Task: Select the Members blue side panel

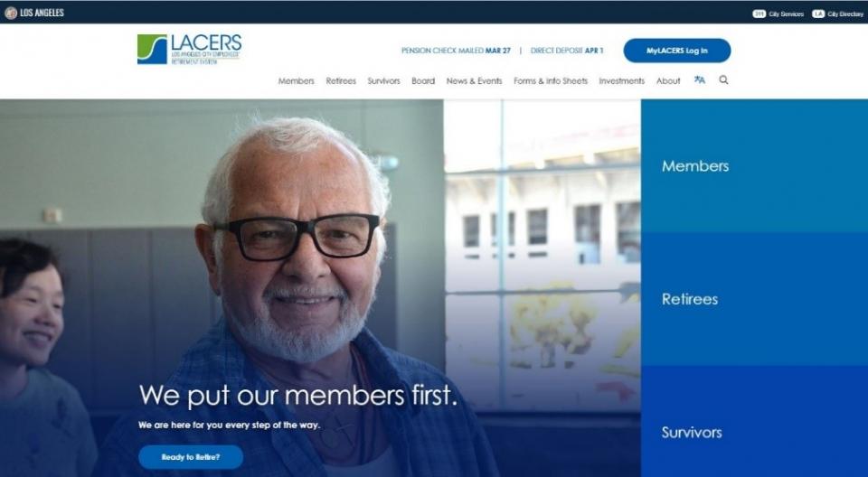Action: pos(754,166)
